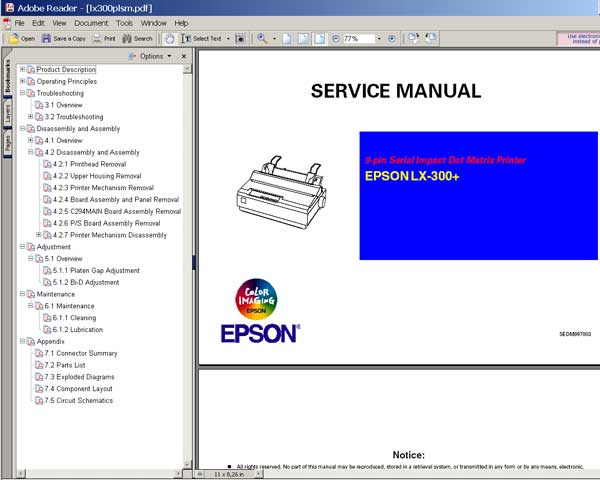Click bookmarks panel scroll down arrow
Viewport: 600px width, 480px height.
click(187, 464)
